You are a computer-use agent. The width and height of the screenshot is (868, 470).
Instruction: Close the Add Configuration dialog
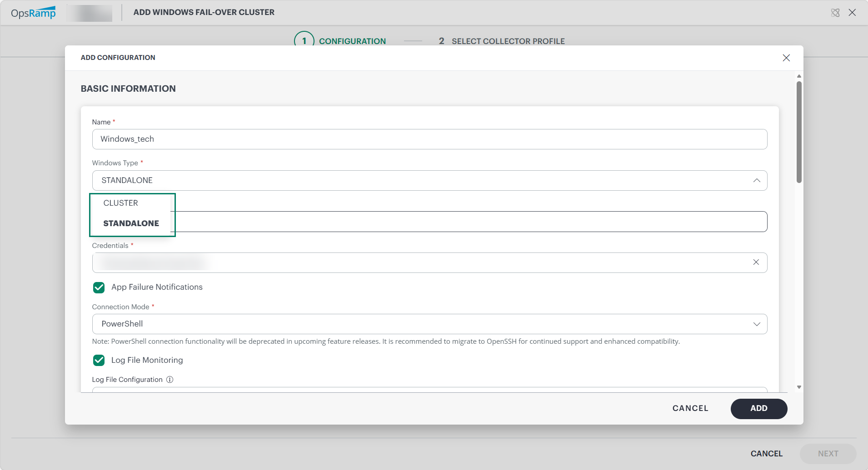(786, 58)
